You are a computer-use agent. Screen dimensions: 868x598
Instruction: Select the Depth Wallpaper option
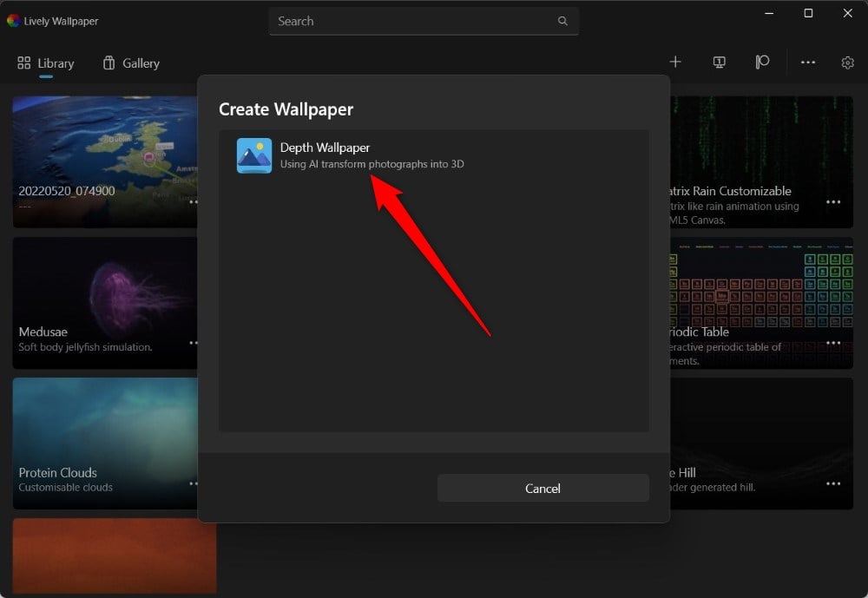434,155
